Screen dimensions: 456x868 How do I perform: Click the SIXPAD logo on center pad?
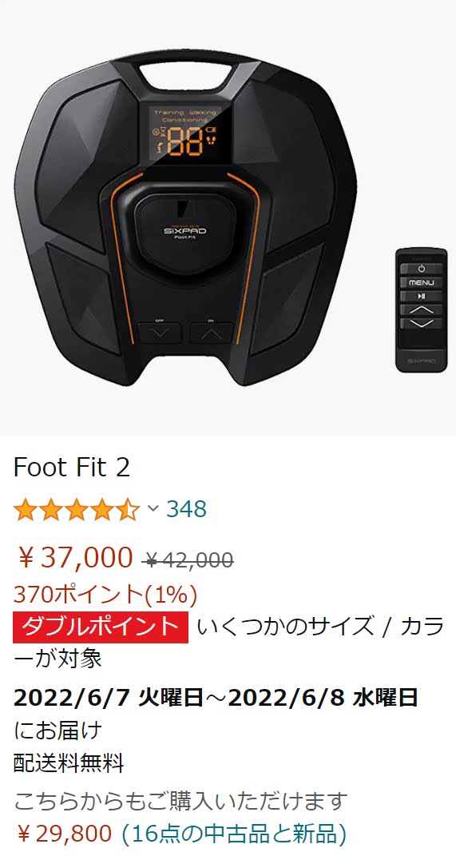coord(184,229)
